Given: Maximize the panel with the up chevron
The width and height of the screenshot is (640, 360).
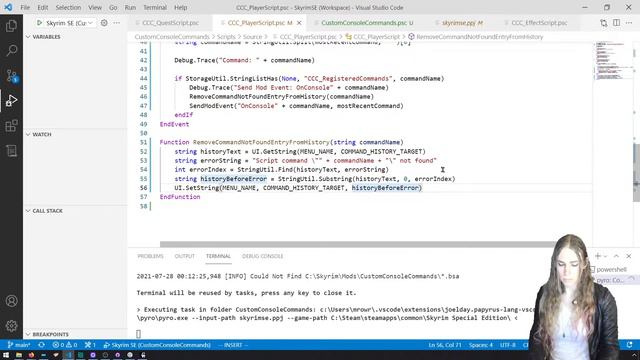Looking at the screenshot, I should (616, 256).
